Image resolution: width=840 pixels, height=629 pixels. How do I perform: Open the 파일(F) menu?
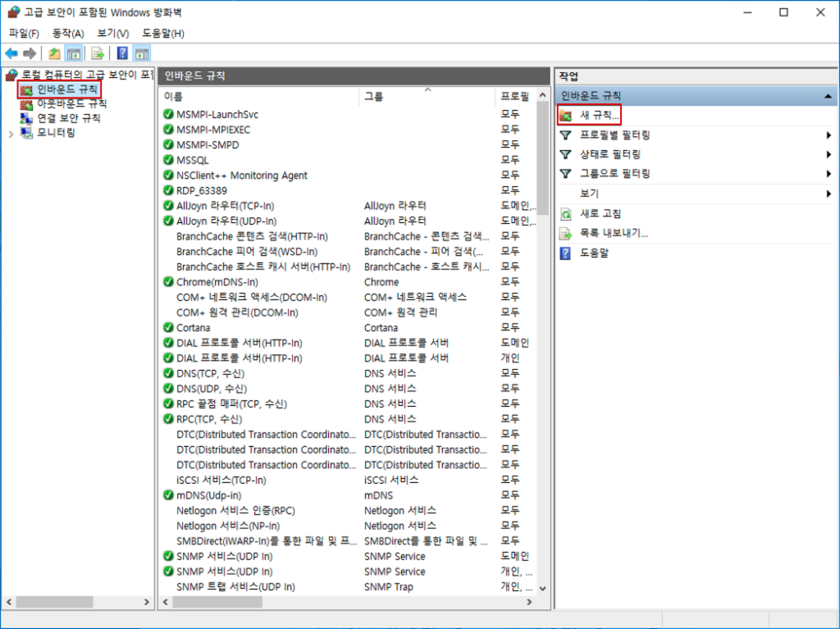(x=24, y=34)
